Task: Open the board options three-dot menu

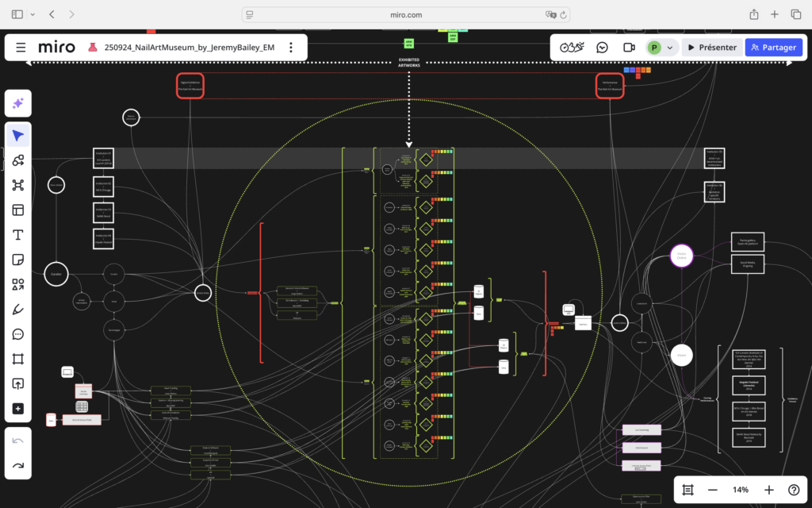Action: click(x=291, y=48)
